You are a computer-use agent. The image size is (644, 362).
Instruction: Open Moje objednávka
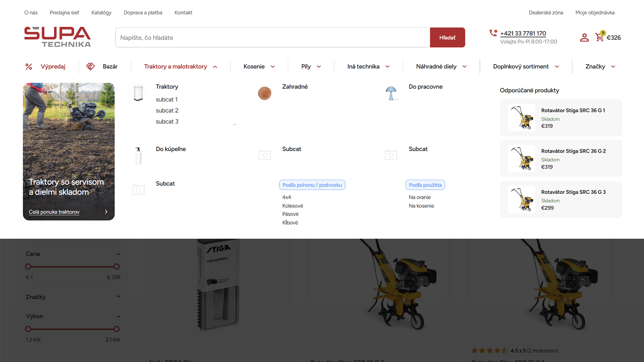595,13
